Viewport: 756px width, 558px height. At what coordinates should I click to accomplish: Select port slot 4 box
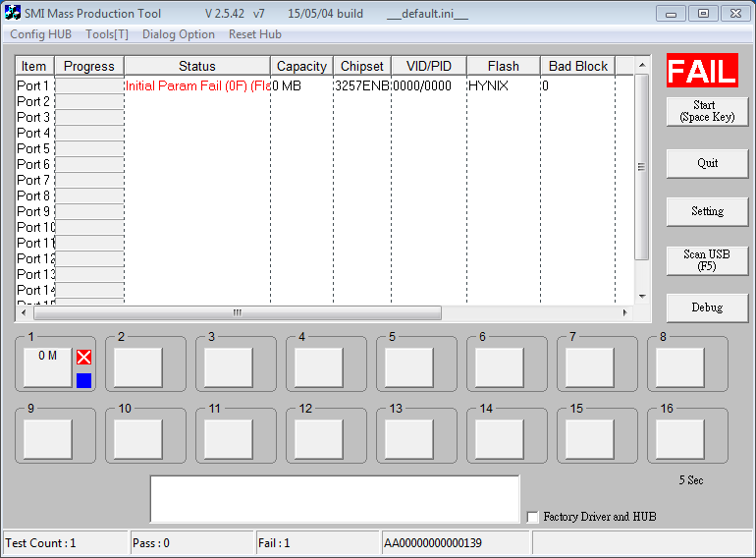pos(319,367)
